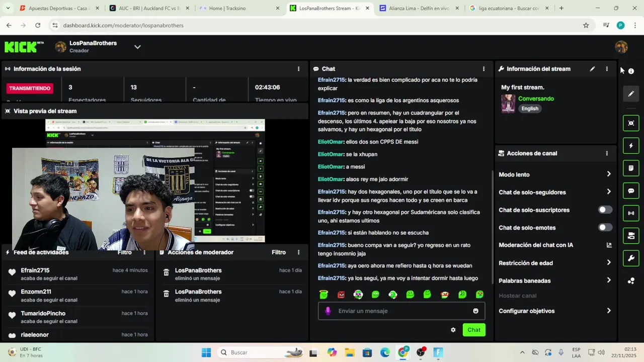This screenshot has height=362, width=644.
Task: Reload the page
Action: click(x=38, y=25)
